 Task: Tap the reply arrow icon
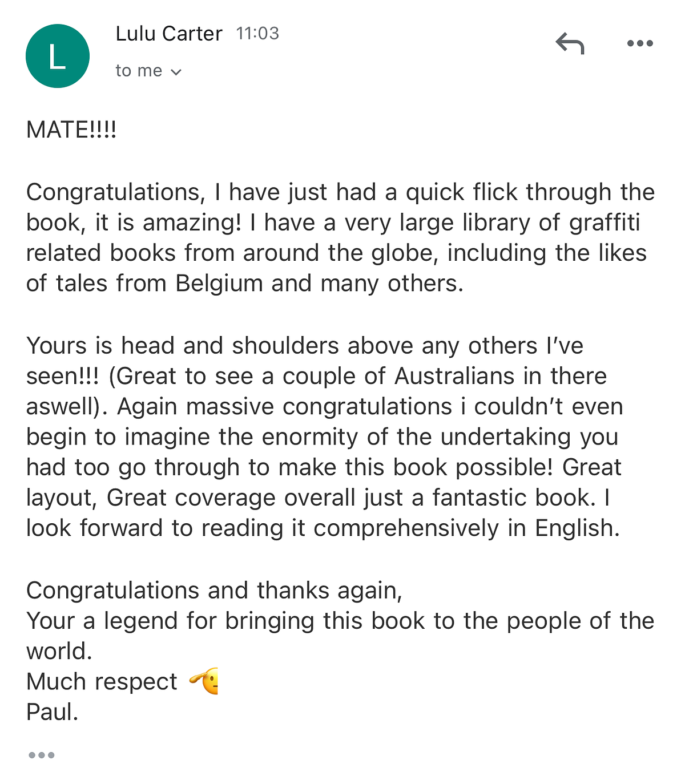coord(570,43)
